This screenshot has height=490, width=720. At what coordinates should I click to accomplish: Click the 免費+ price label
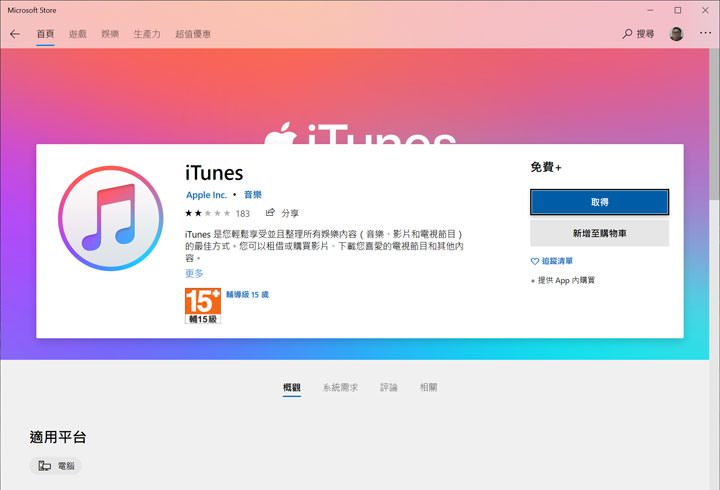[546, 167]
